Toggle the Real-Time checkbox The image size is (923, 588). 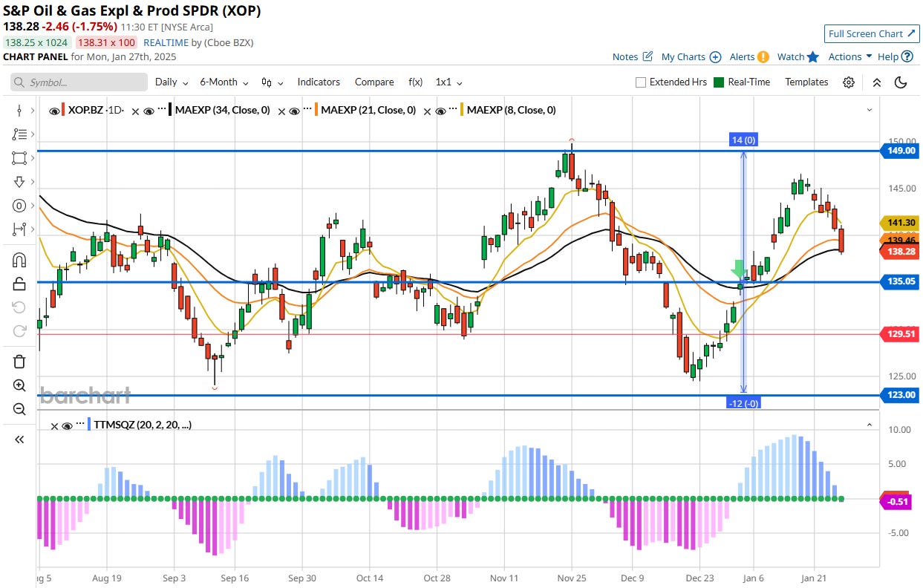[x=719, y=82]
